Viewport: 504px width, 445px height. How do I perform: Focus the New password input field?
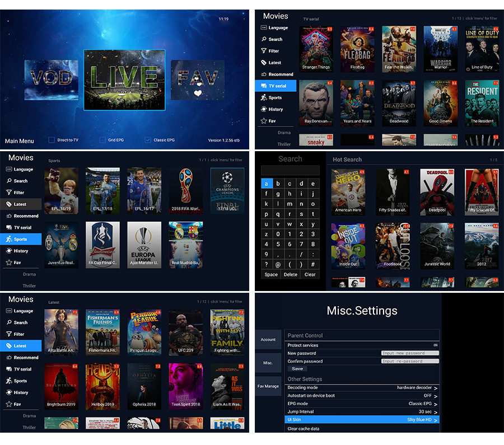(410, 353)
